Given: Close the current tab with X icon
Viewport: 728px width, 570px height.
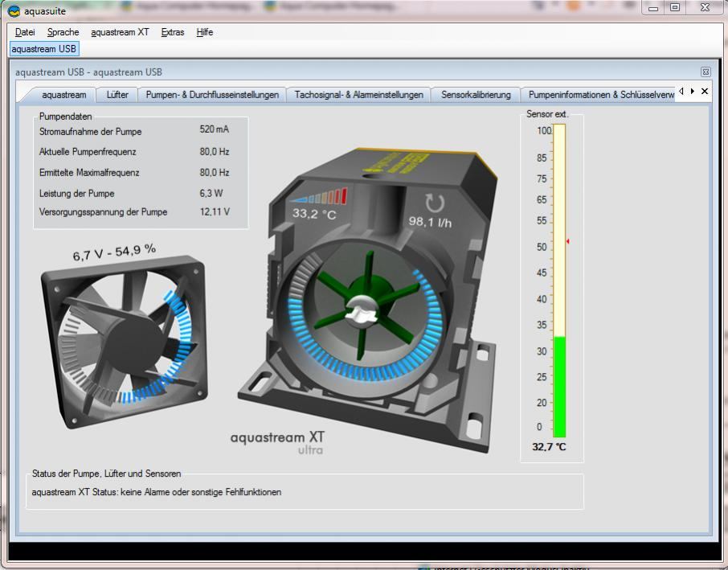Looking at the screenshot, I should tap(705, 92).
